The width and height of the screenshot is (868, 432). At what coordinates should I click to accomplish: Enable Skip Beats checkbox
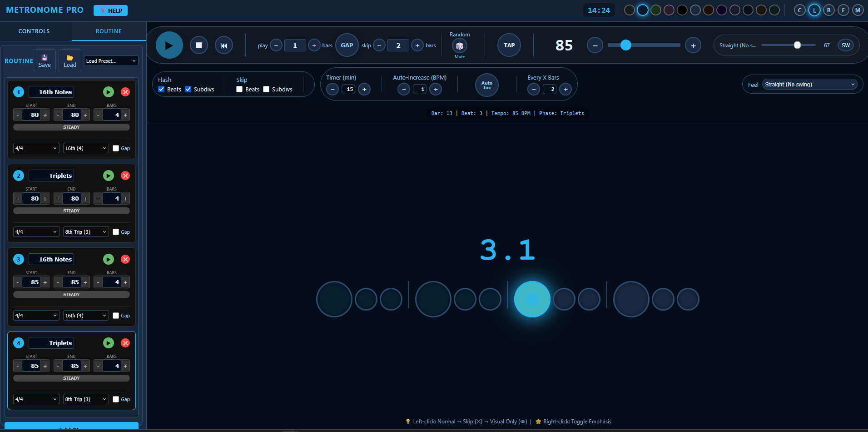239,89
